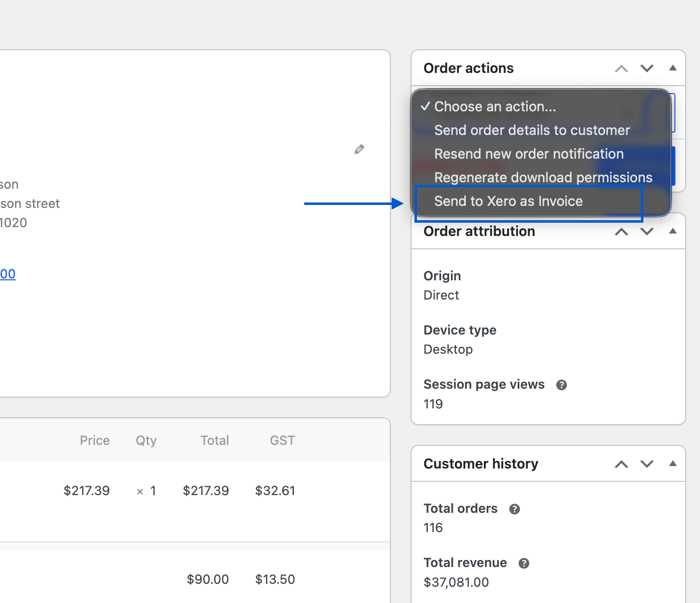Viewport: 700px width, 603px height.
Task: Collapse the Order actions panel
Action: (673, 68)
